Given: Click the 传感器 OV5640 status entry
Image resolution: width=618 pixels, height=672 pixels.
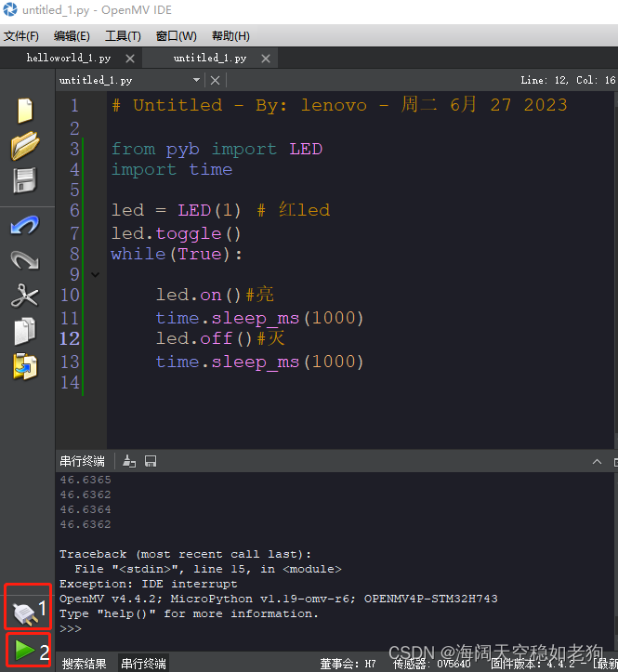Looking at the screenshot, I should 431,664.
